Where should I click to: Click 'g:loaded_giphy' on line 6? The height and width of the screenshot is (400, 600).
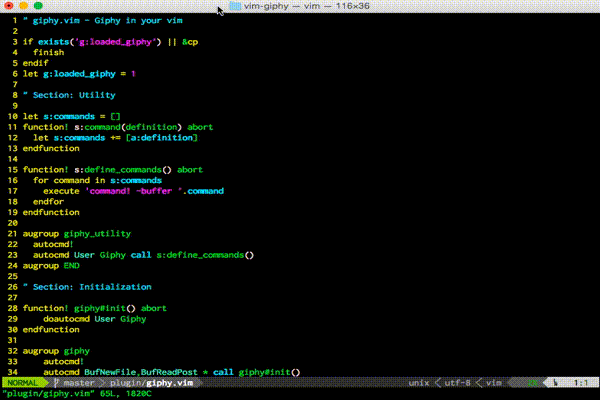point(79,74)
